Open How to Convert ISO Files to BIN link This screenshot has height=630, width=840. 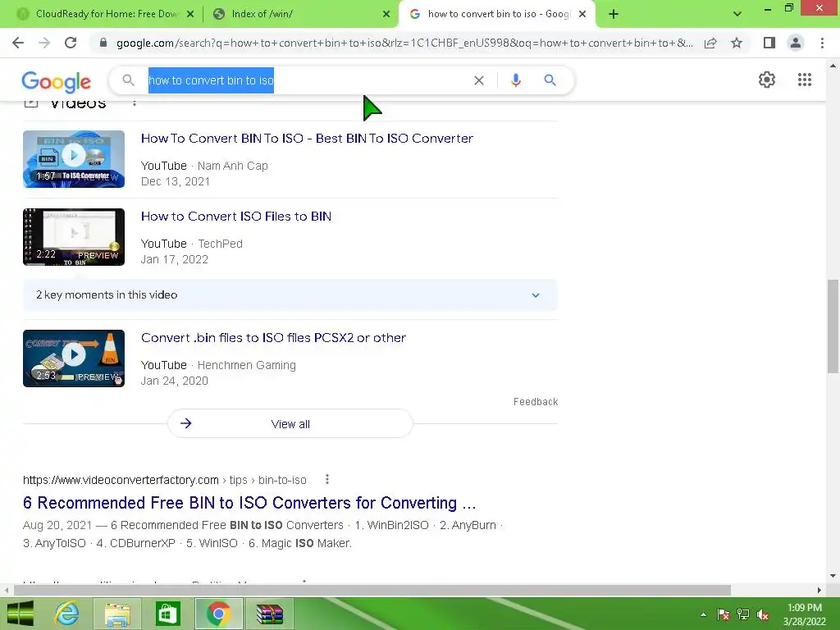(236, 217)
